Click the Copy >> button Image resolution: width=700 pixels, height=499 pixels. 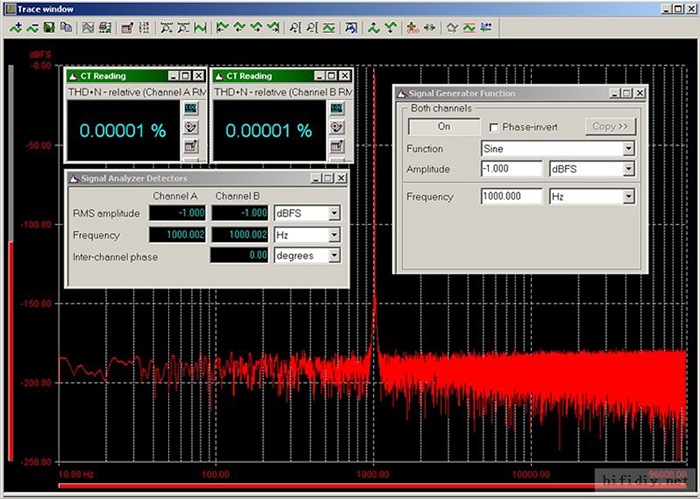tap(610, 127)
